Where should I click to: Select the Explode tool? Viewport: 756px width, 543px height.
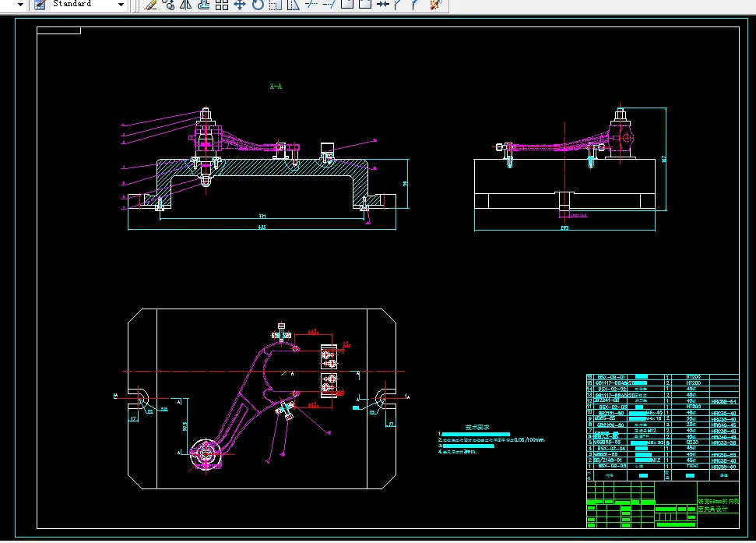[x=435, y=5]
